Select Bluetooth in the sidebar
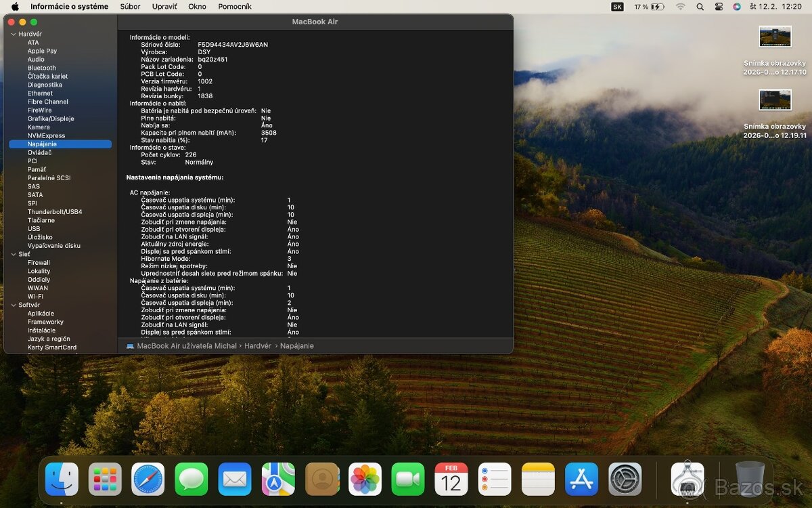812x508 pixels. (x=41, y=67)
